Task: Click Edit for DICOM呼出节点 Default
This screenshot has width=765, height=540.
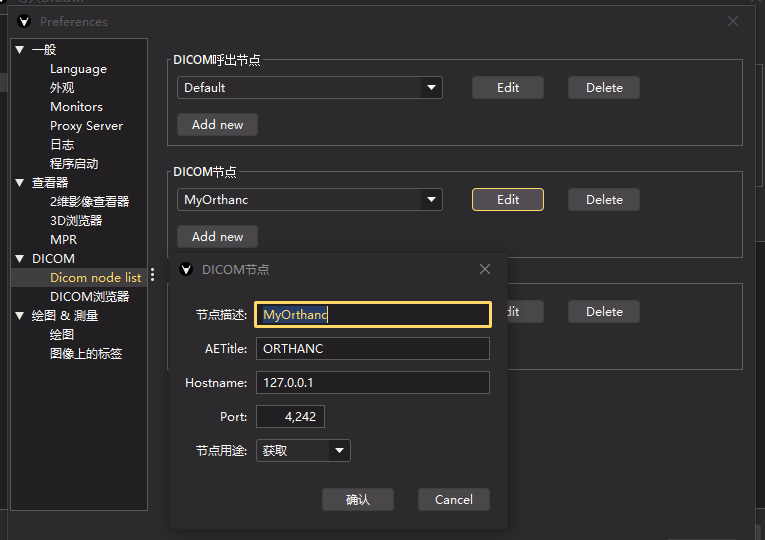Action: [508, 88]
